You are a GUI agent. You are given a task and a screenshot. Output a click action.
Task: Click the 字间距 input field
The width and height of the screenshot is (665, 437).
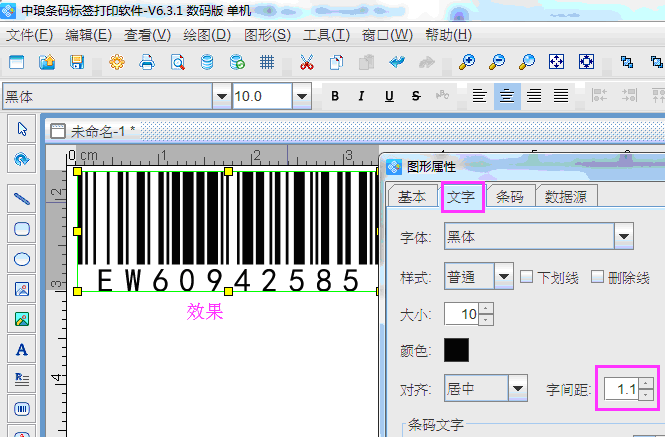(x=621, y=389)
